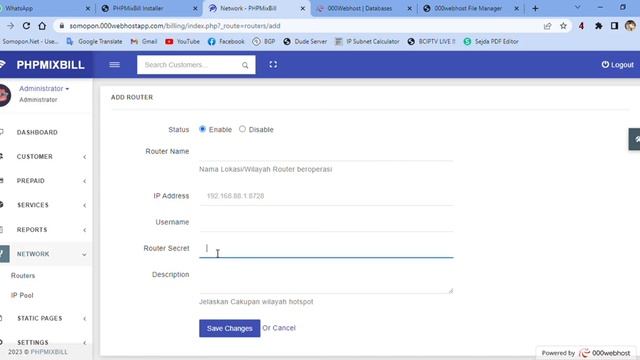Screen dimensions: 640x360
Task: Close the PHPMixBill Installer tab
Action: pyautogui.click(x=195, y=8)
